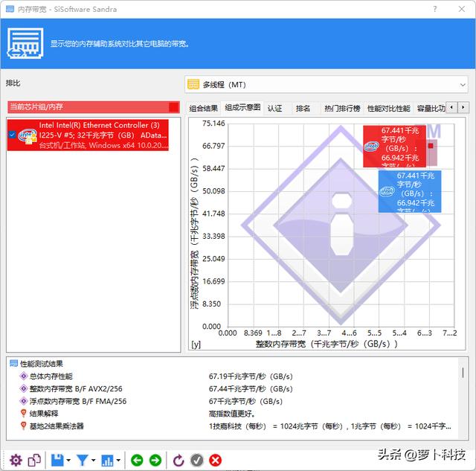Viewport: 476px width, 471px height.
Task: Close the SiSoftware Sandra window
Action: (462, 9)
